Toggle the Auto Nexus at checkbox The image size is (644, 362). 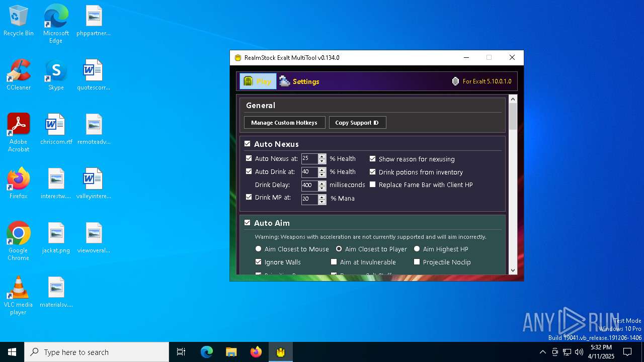(x=249, y=158)
